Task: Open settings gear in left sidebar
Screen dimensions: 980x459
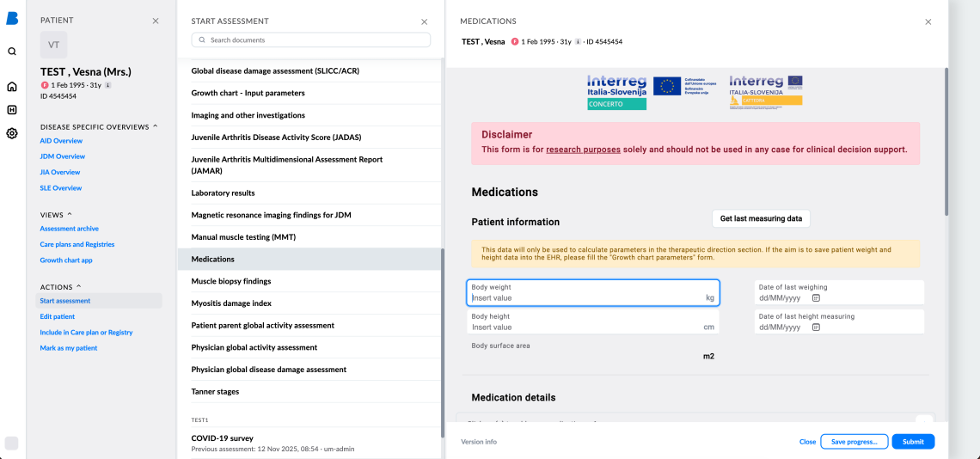Action: [x=12, y=133]
